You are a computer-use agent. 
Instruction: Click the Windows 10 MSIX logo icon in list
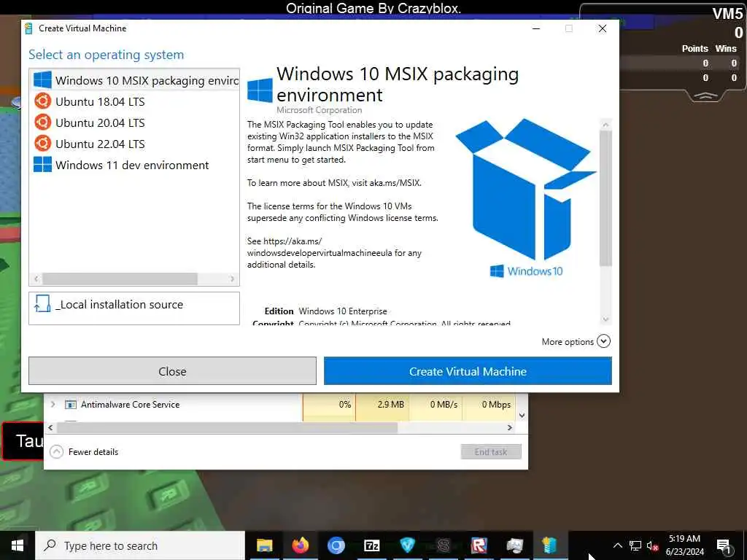(x=42, y=80)
